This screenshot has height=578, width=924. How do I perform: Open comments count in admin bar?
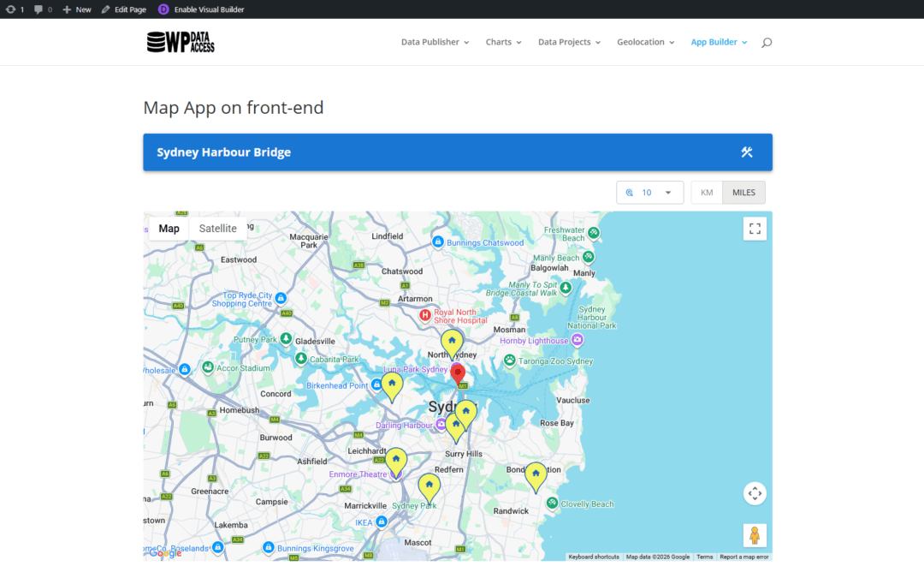[x=43, y=9]
